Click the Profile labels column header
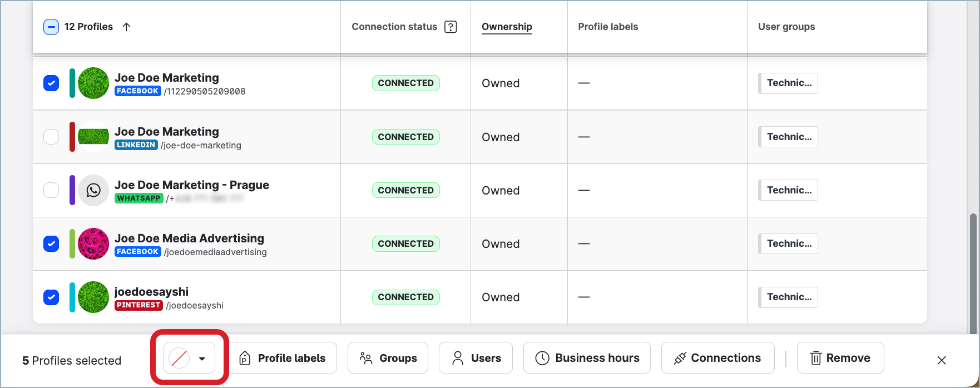The image size is (980, 388). tap(607, 27)
